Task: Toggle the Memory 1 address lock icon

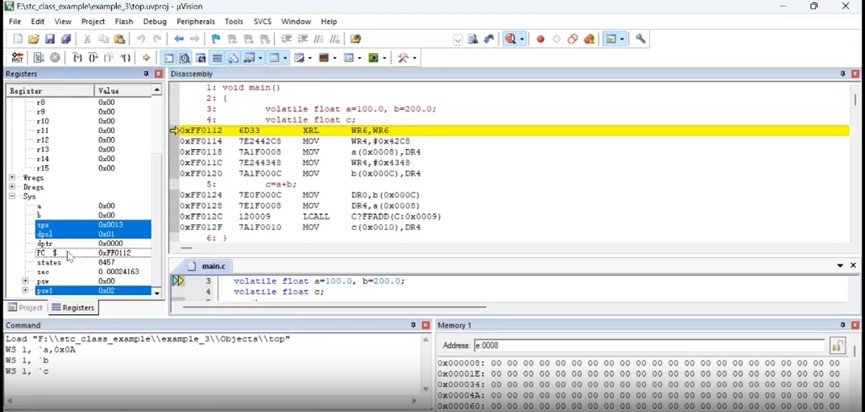Action: point(837,345)
